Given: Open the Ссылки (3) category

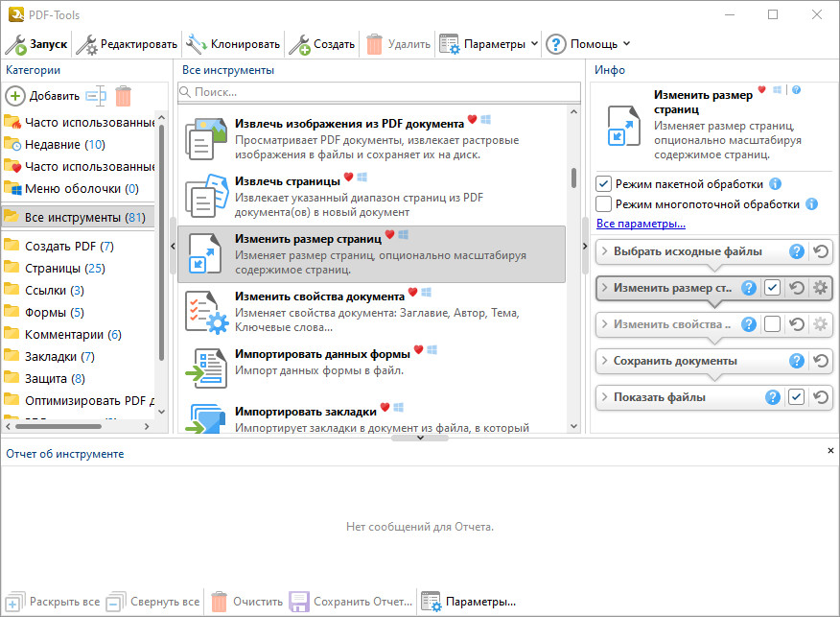Looking at the screenshot, I should [x=44, y=290].
